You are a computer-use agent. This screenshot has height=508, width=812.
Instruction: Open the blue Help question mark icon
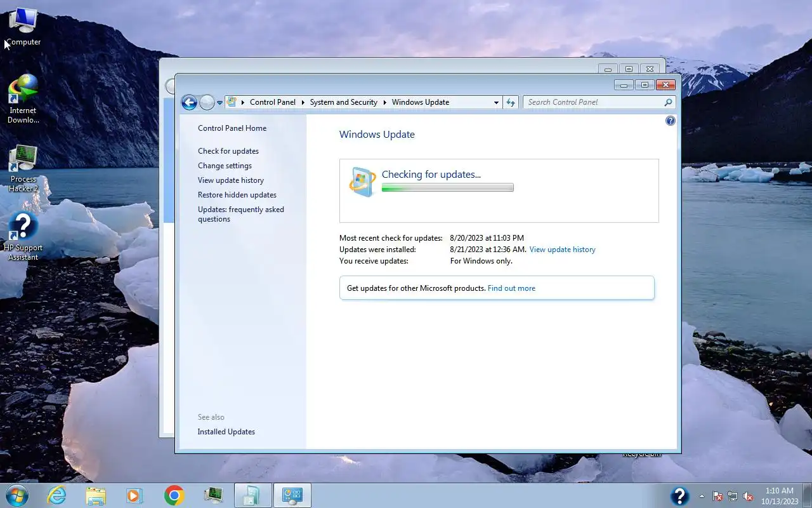tap(671, 121)
